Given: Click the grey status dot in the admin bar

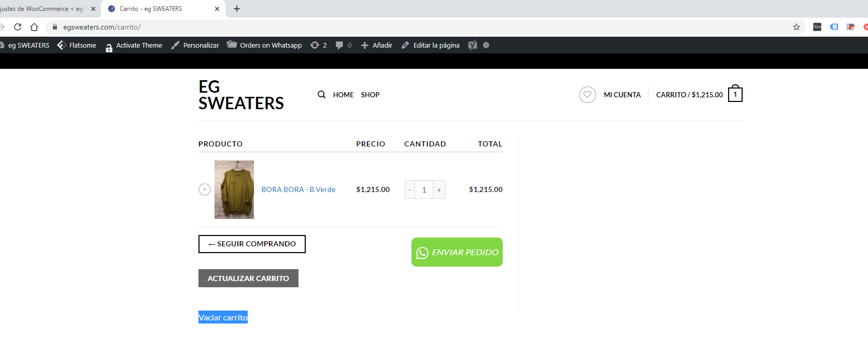Looking at the screenshot, I should coord(486,45).
